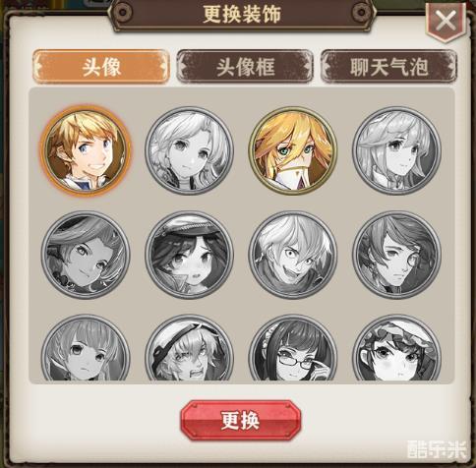Select the 头像 tab
The height and width of the screenshot is (468, 476).
pos(101,67)
